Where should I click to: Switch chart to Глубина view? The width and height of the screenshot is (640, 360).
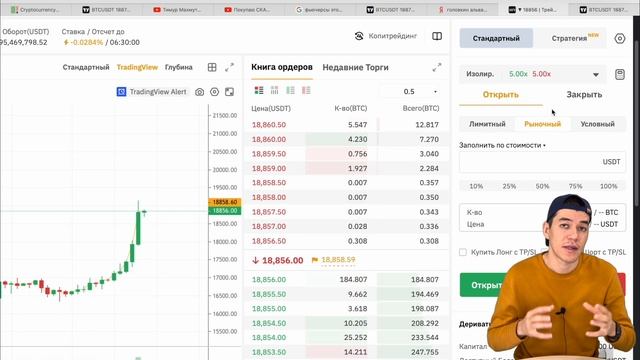click(178, 67)
